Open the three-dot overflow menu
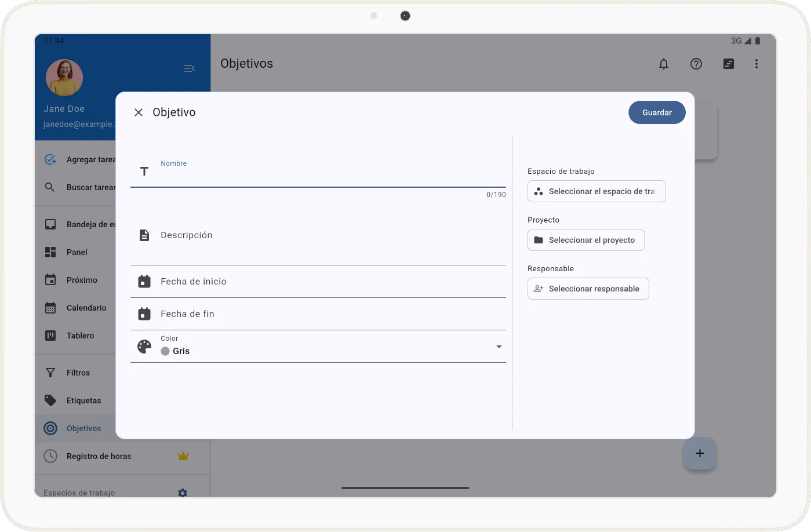 pyautogui.click(x=757, y=64)
